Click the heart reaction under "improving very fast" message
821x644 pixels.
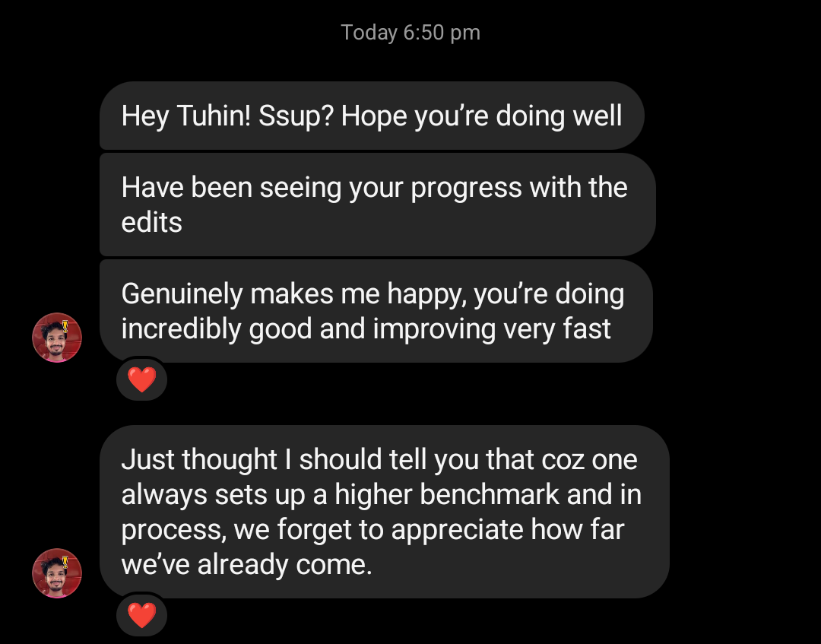pos(141,379)
